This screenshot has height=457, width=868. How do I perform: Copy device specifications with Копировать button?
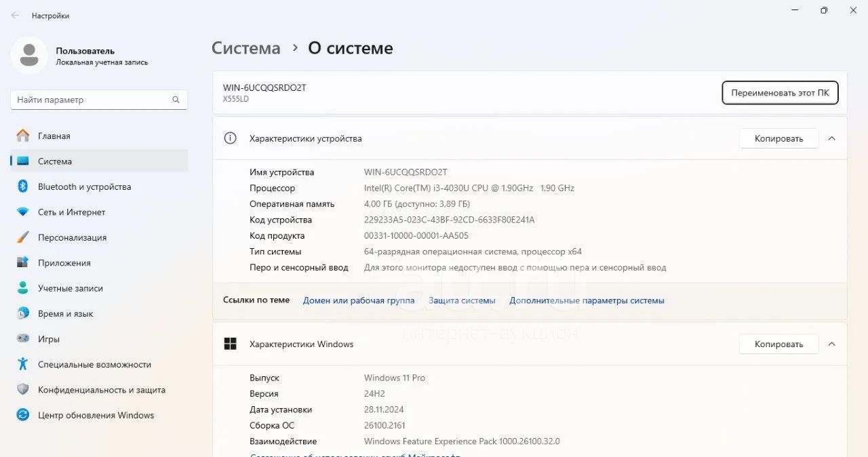pyautogui.click(x=778, y=138)
